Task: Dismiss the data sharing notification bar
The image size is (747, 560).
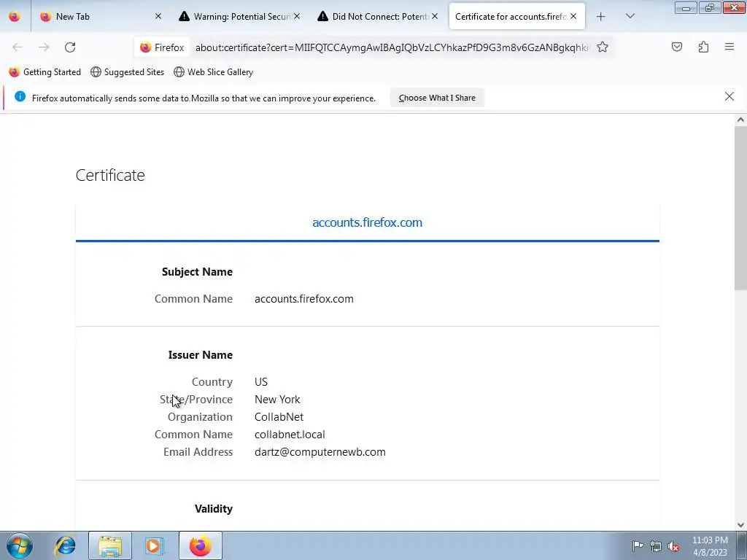Action: pyautogui.click(x=729, y=96)
